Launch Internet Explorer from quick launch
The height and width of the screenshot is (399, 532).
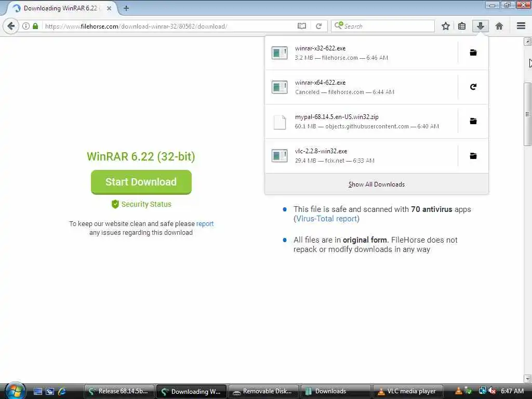62,391
